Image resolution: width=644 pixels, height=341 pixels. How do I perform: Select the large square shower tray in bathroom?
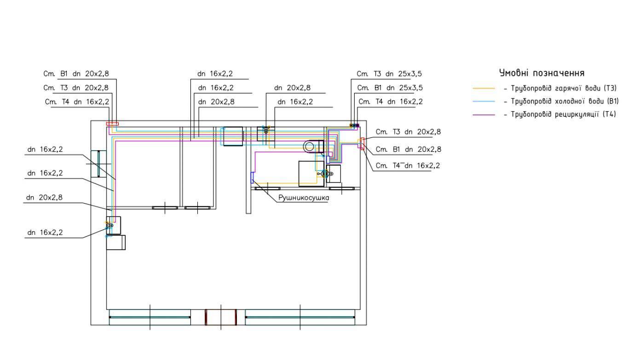tap(311, 173)
